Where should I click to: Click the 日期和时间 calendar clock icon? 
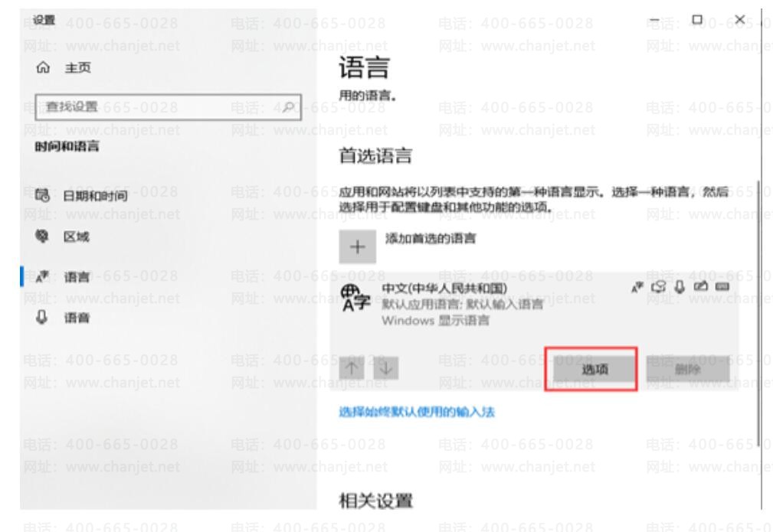tap(42, 195)
